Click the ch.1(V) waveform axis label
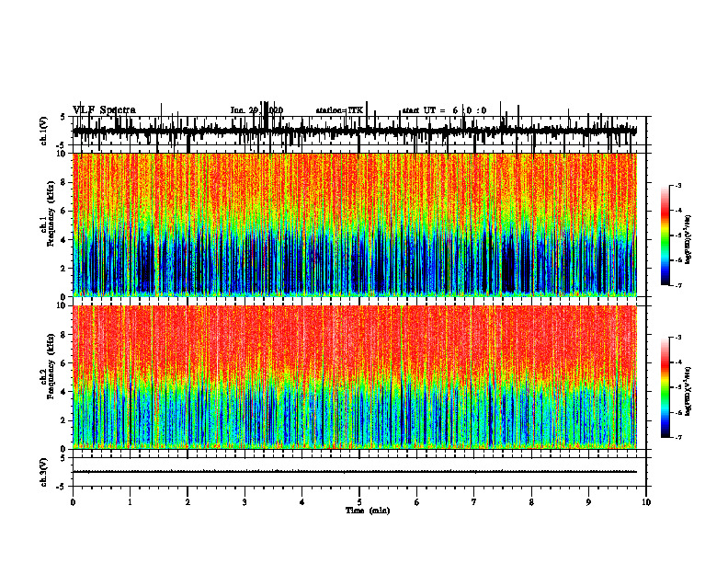 pos(44,131)
